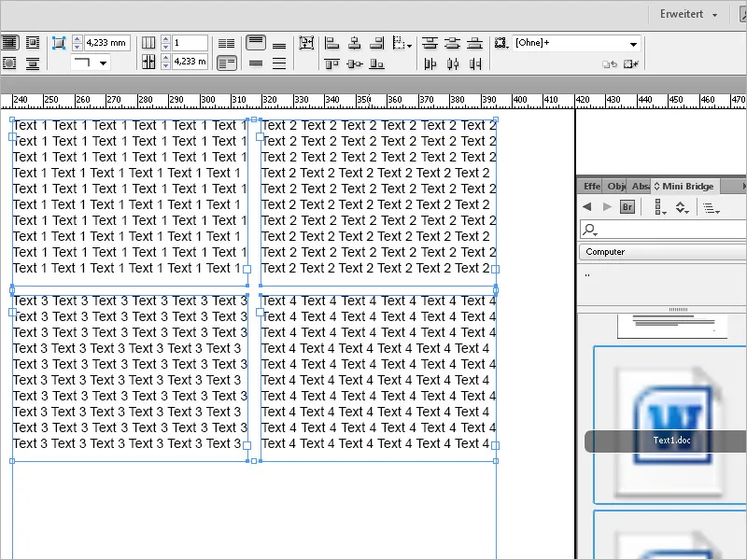This screenshot has height=560, width=747.
Task: Open the Mini Bridge sort dropdown
Action: click(683, 207)
